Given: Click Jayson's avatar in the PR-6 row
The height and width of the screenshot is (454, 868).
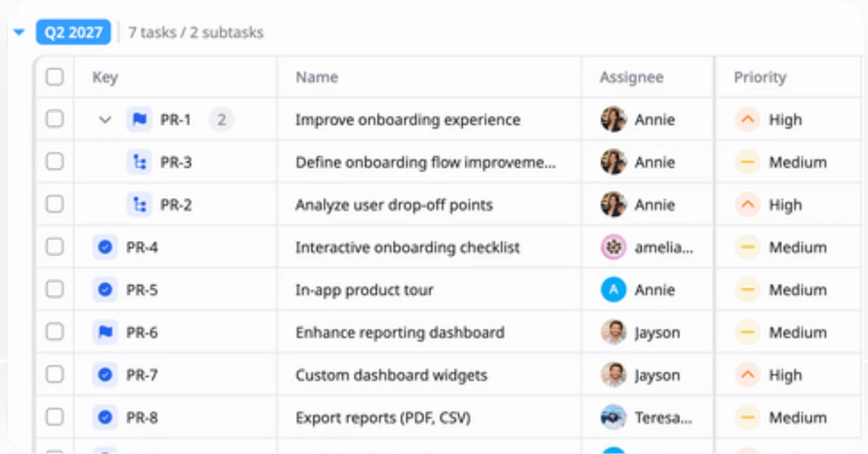Looking at the screenshot, I should point(614,332).
